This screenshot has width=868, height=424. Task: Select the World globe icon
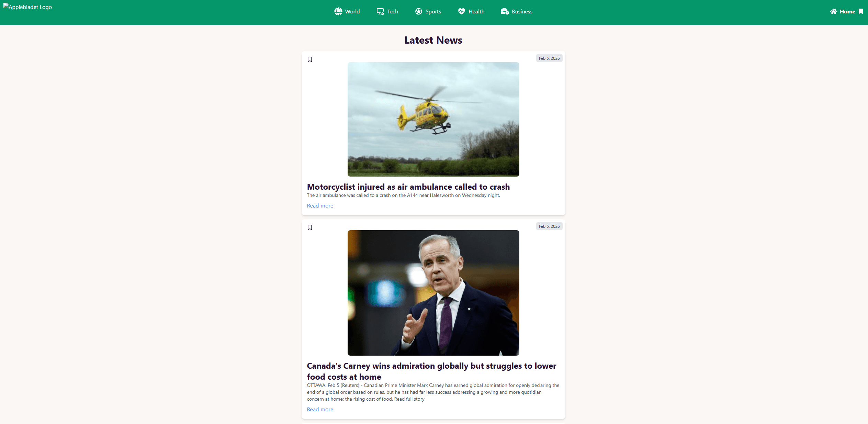pos(338,11)
